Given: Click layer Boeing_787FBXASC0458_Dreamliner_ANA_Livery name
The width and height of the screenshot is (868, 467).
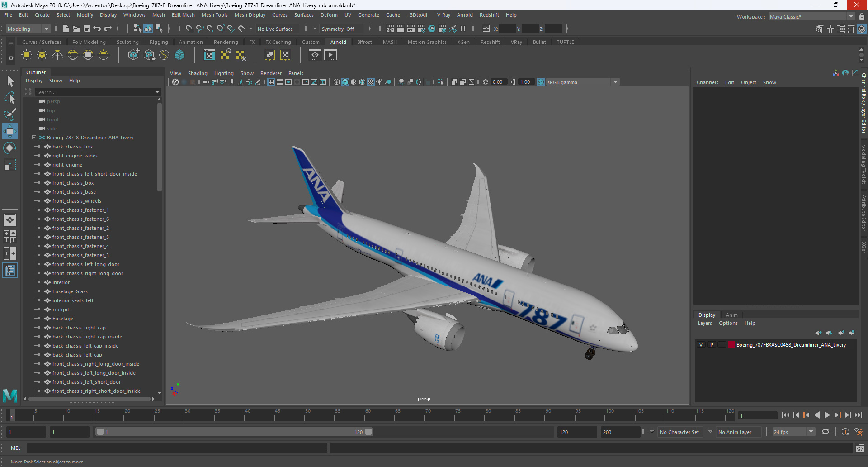Looking at the screenshot, I should point(791,345).
